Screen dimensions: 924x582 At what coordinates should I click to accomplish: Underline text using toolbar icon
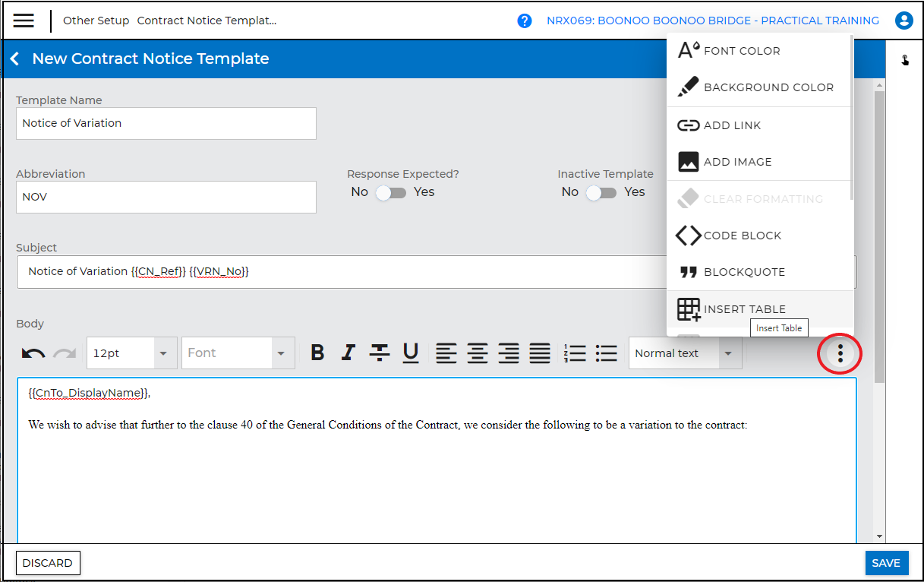point(411,353)
